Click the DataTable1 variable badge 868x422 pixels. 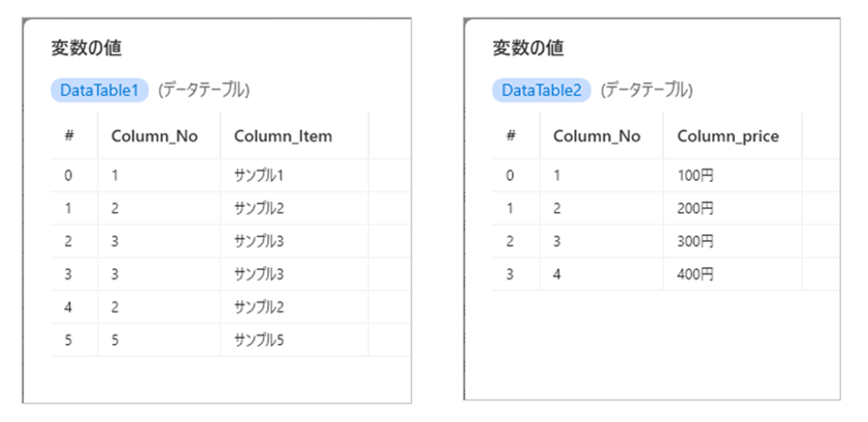pyautogui.click(x=99, y=90)
